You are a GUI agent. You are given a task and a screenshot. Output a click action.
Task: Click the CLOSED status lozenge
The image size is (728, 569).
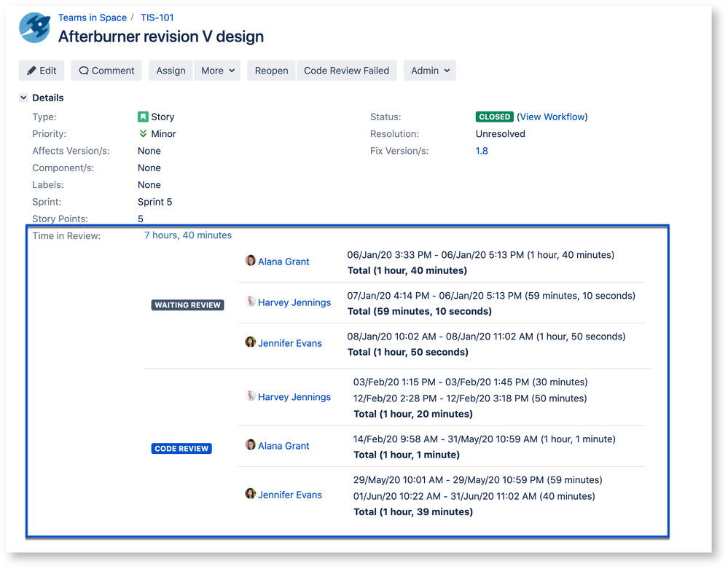click(494, 117)
